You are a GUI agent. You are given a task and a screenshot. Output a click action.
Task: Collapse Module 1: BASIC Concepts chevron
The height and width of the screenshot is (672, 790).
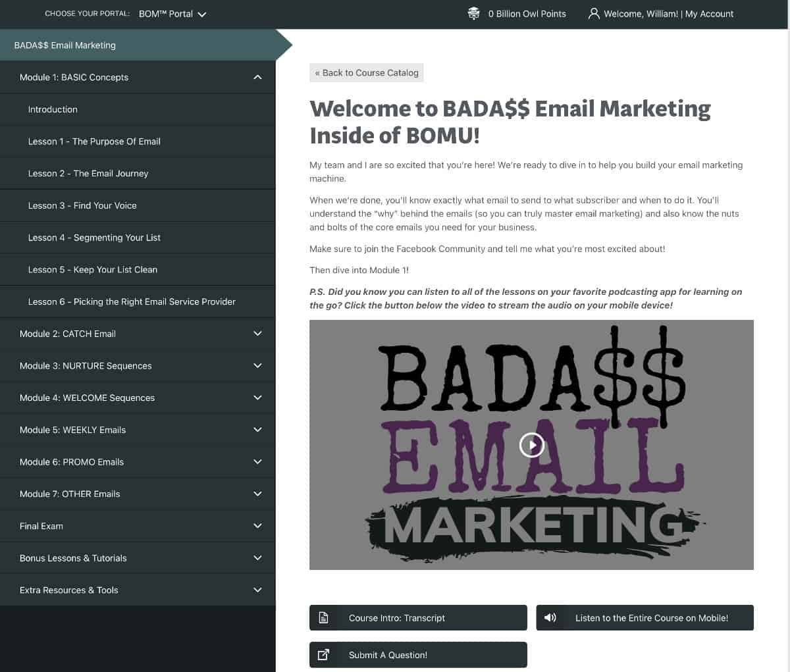tap(257, 77)
